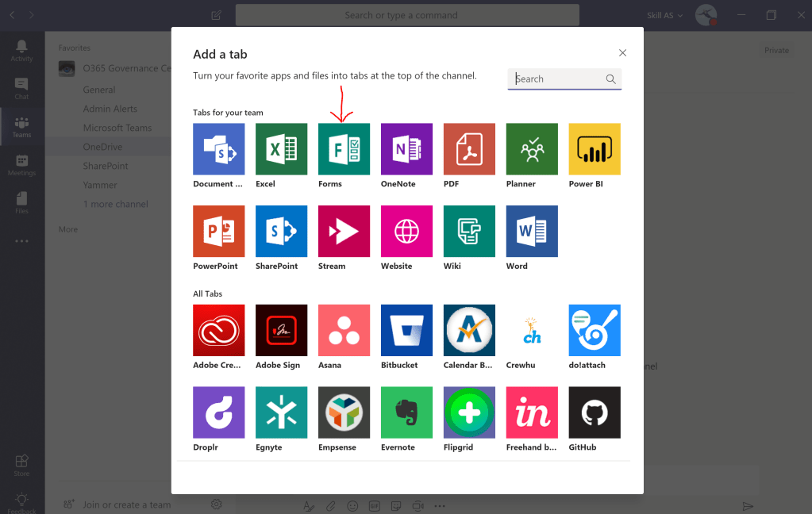Open the Store from the left sidebar

(21, 465)
